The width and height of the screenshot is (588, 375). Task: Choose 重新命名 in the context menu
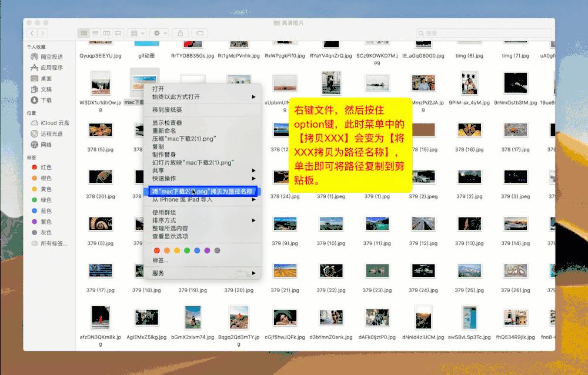(202, 130)
